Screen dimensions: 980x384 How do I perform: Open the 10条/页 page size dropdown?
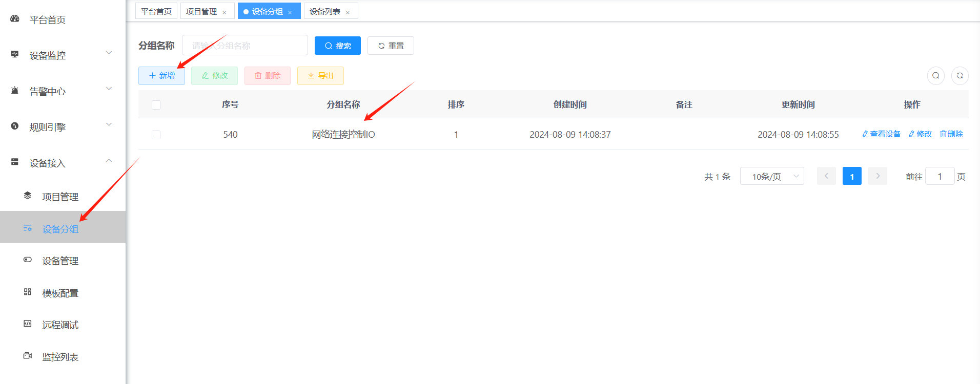[x=771, y=177]
